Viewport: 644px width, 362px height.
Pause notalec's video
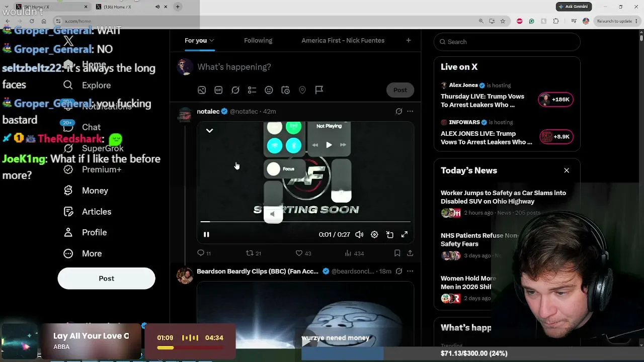coord(206,234)
